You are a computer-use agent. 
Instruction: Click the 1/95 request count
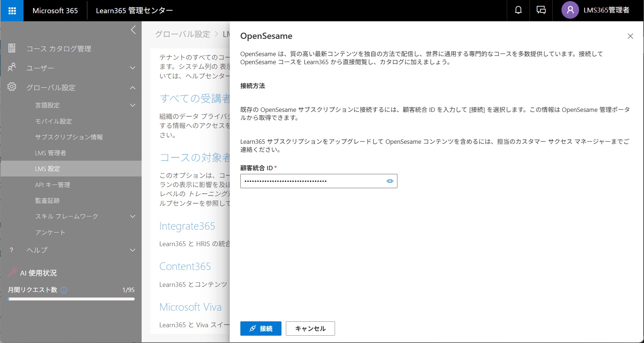(x=128, y=290)
